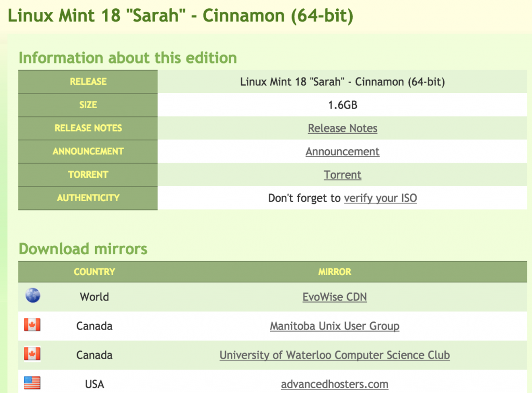This screenshot has height=393, width=532.
Task: Select the advancedhosters.com mirror
Action: 335,384
